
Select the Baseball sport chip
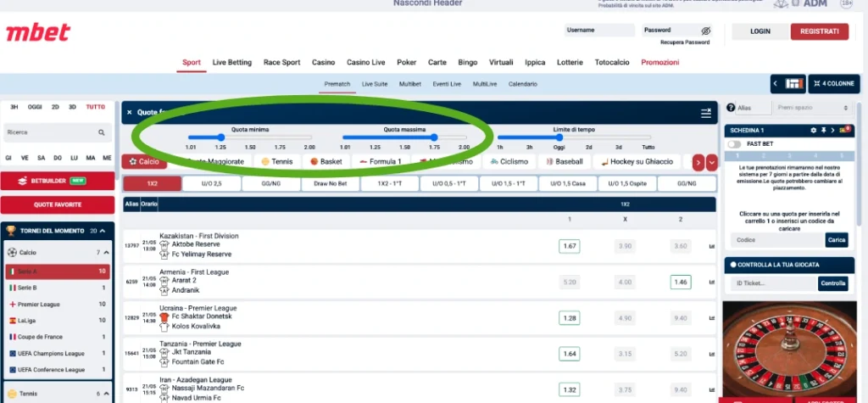pos(564,162)
